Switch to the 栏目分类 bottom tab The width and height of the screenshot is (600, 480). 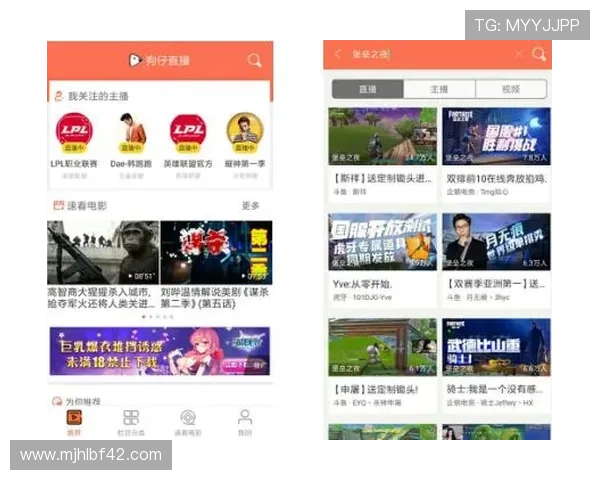131,423
